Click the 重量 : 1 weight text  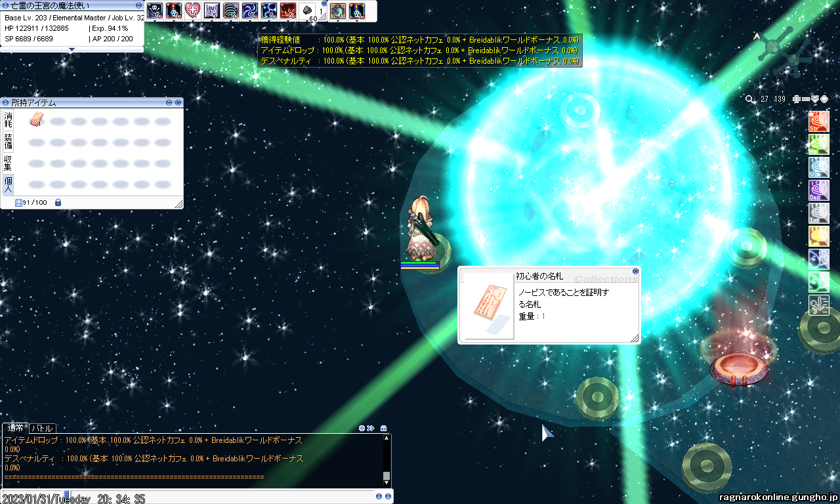(x=532, y=316)
